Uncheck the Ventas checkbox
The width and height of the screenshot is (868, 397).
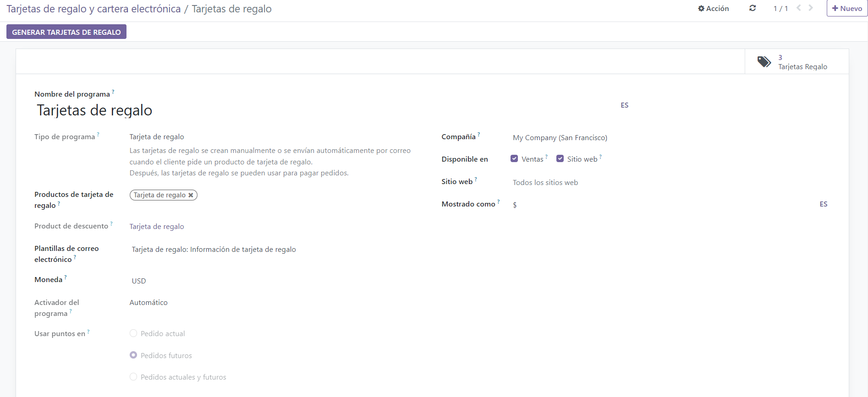pos(514,159)
